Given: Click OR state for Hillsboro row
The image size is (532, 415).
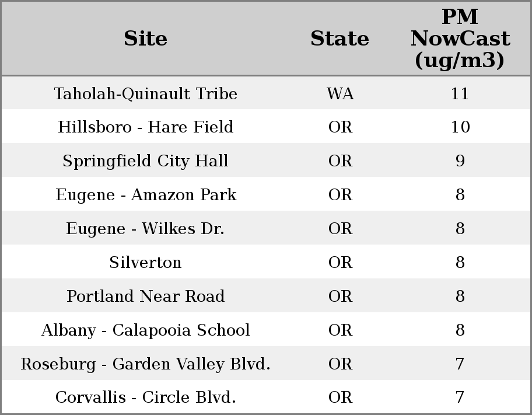Looking at the screenshot, I should click(x=340, y=127).
